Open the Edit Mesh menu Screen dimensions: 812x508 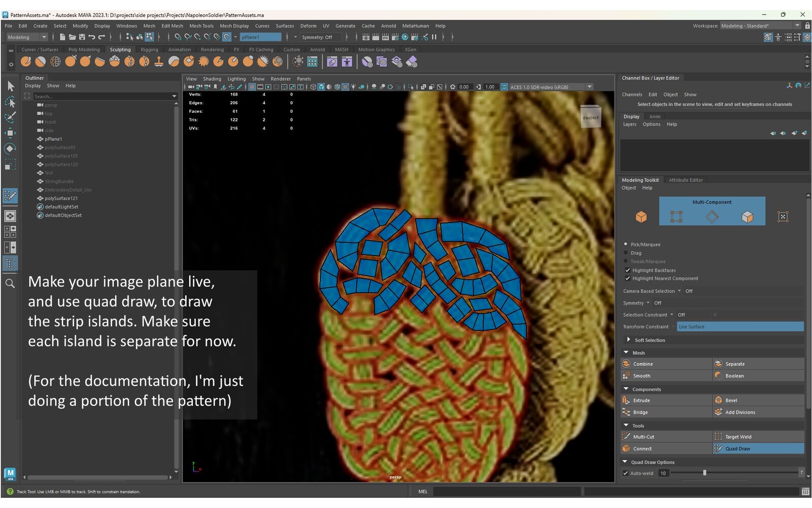click(x=172, y=26)
